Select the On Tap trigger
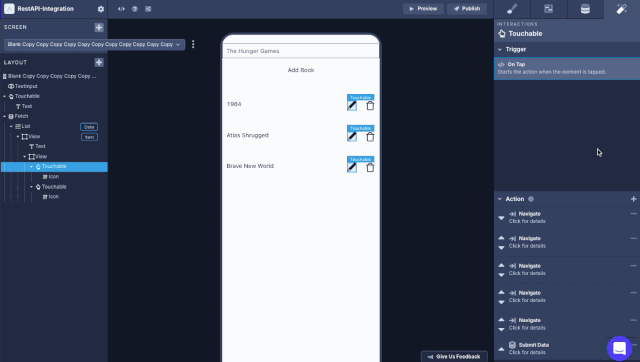Viewport: 640px width, 362px height. click(x=567, y=68)
